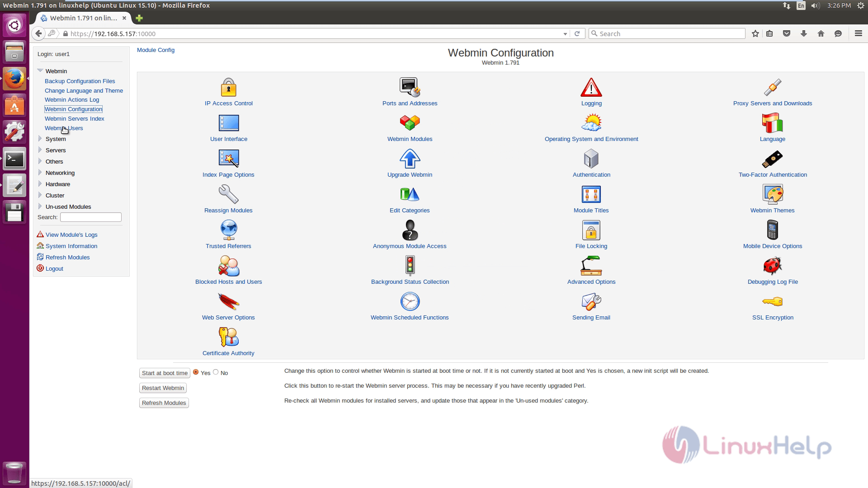The width and height of the screenshot is (868, 488).
Task: Open the Firefox hamburger menu
Action: 858,33
